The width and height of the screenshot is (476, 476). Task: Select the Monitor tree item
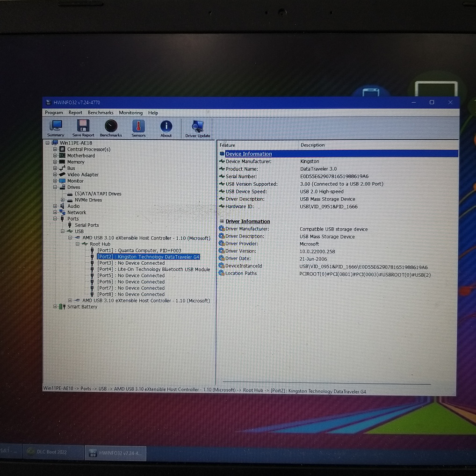75,181
